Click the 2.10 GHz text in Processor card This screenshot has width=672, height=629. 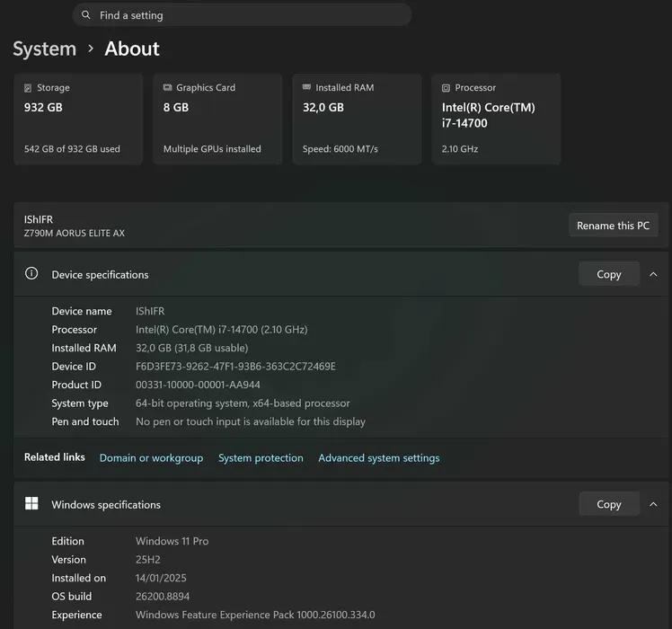click(460, 149)
